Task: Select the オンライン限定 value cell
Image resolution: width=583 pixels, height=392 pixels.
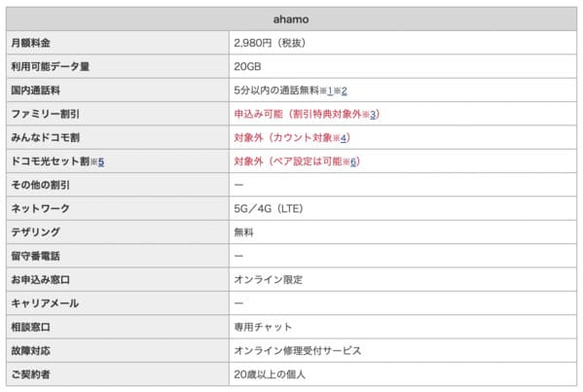Action: [403, 279]
